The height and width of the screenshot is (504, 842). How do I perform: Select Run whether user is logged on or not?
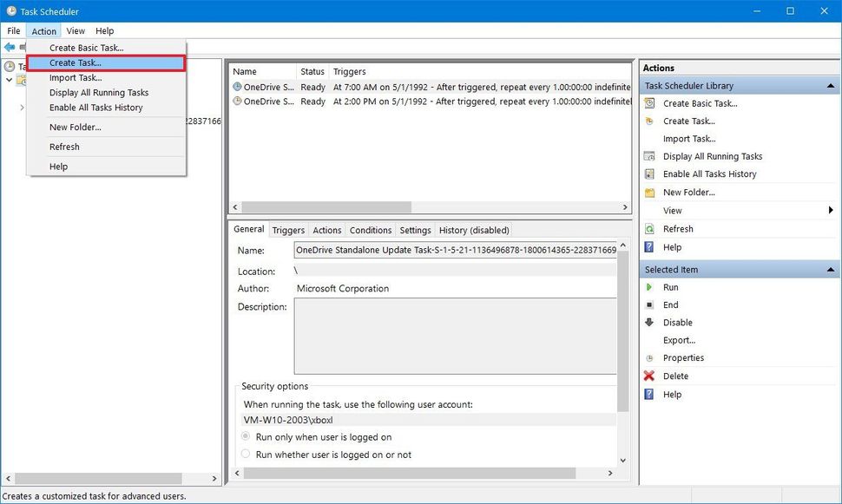tap(244, 455)
